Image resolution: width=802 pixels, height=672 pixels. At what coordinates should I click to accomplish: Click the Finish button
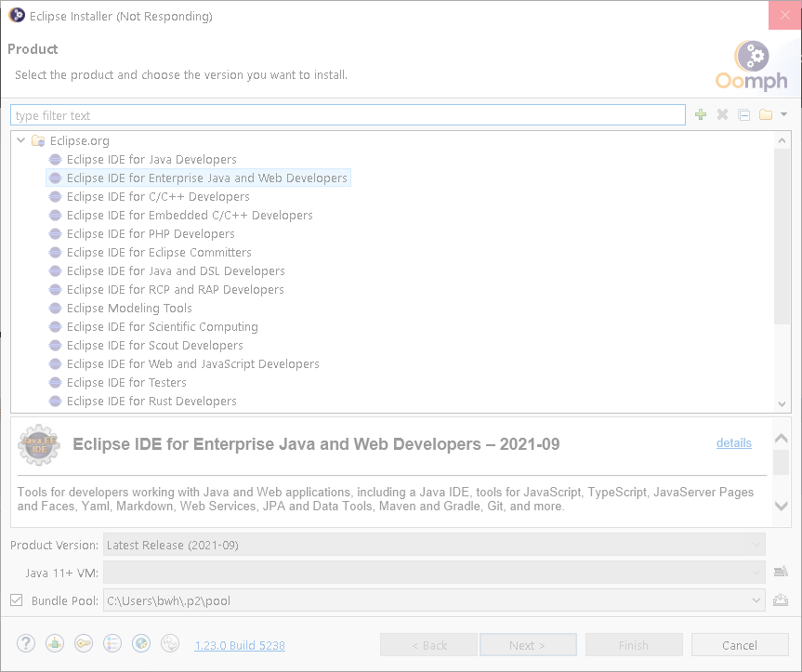click(x=634, y=645)
